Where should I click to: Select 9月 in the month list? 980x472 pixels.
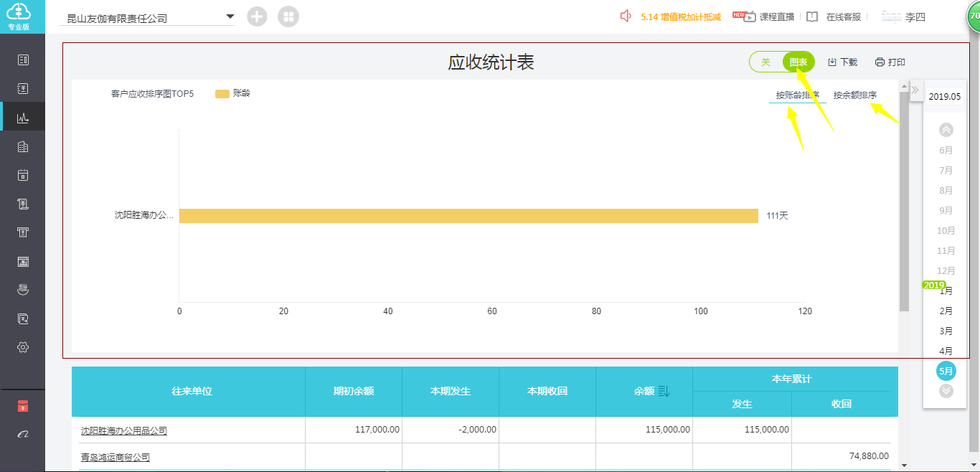pyautogui.click(x=946, y=210)
